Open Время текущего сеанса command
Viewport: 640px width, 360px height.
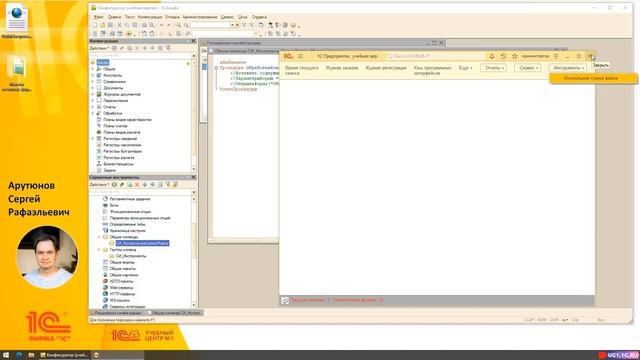pos(302,70)
